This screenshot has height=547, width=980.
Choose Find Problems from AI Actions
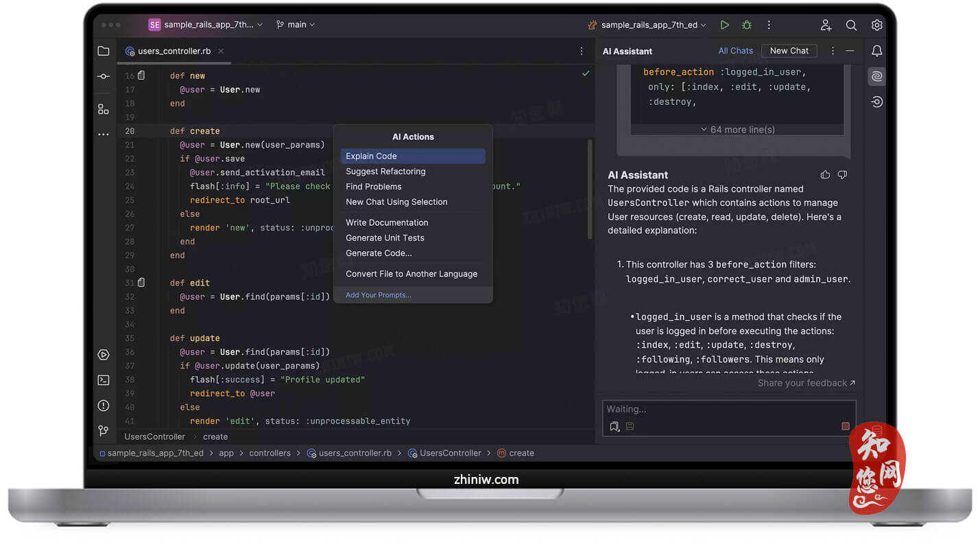tap(413, 187)
